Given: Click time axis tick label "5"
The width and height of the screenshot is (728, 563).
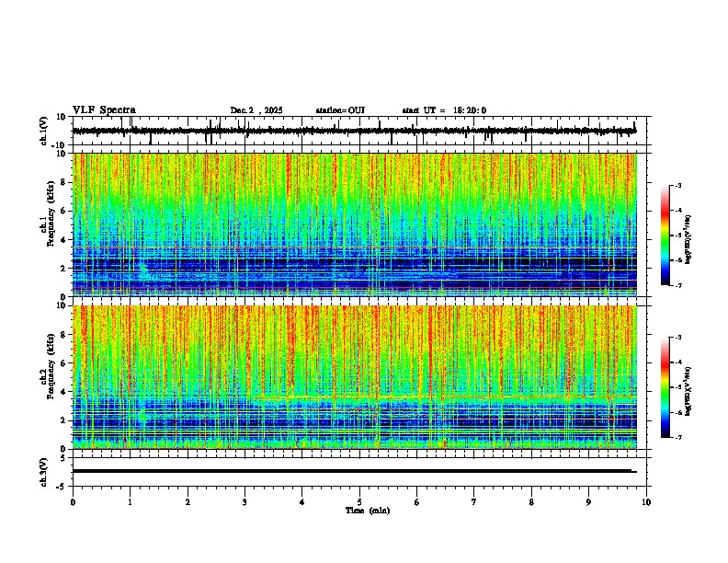Looking at the screenshot, I should click(x=359, y=502).
